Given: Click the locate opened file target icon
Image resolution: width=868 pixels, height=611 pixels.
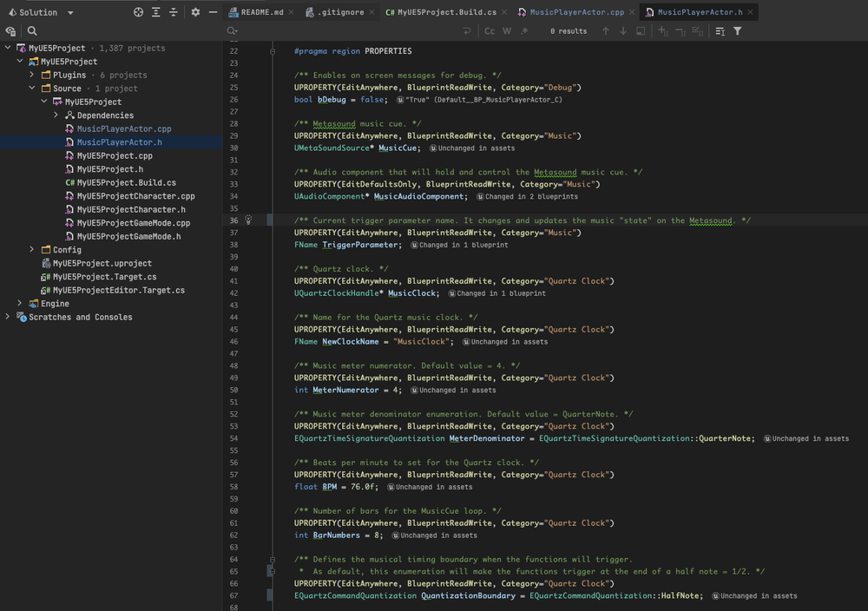Looking at the screenshot, I should [x=139, y=13].
